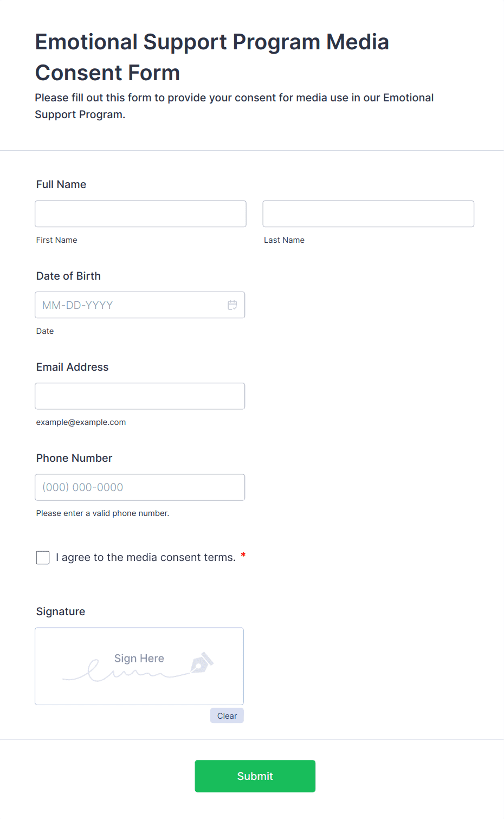Focus the MM-DD-YYYY date field
Screen dimensions: 504x819
click(130, 305)
